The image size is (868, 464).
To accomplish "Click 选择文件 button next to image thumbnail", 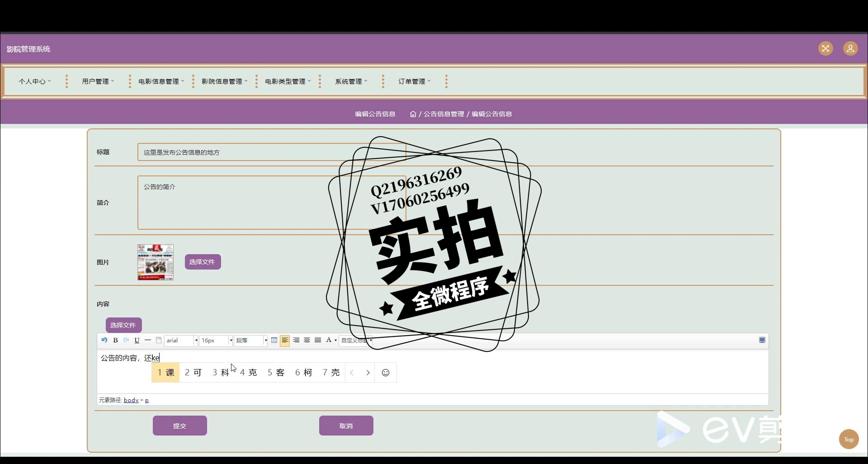I will (203, 262).
